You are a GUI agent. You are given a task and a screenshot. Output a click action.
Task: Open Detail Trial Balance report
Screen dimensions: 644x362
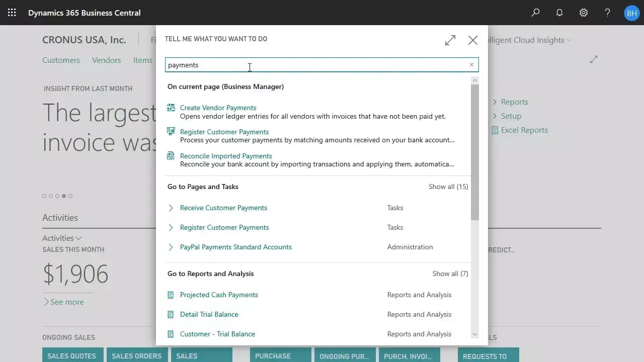[x=209, y=314]
